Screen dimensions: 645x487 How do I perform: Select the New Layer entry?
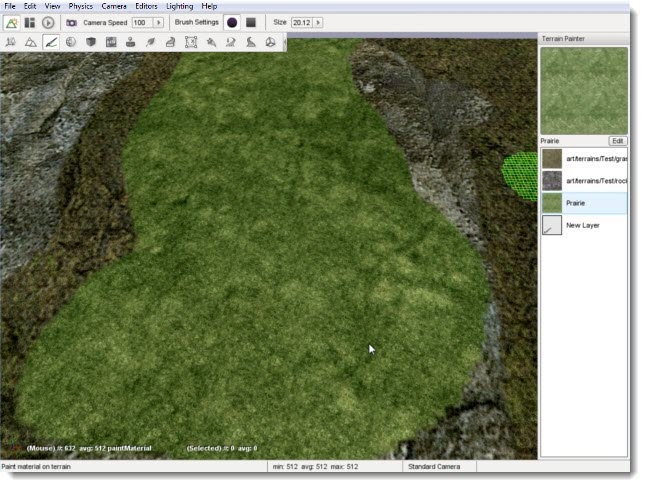584,225
